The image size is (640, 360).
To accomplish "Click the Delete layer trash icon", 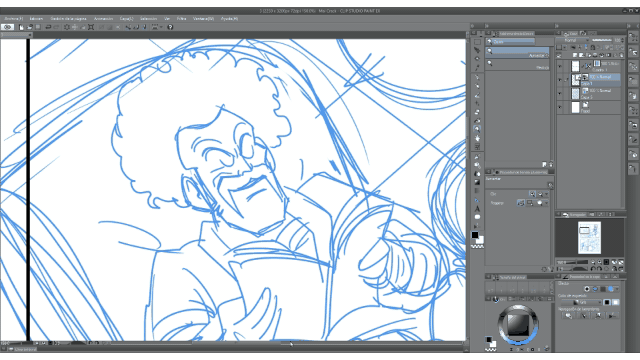I will (622, 55).
